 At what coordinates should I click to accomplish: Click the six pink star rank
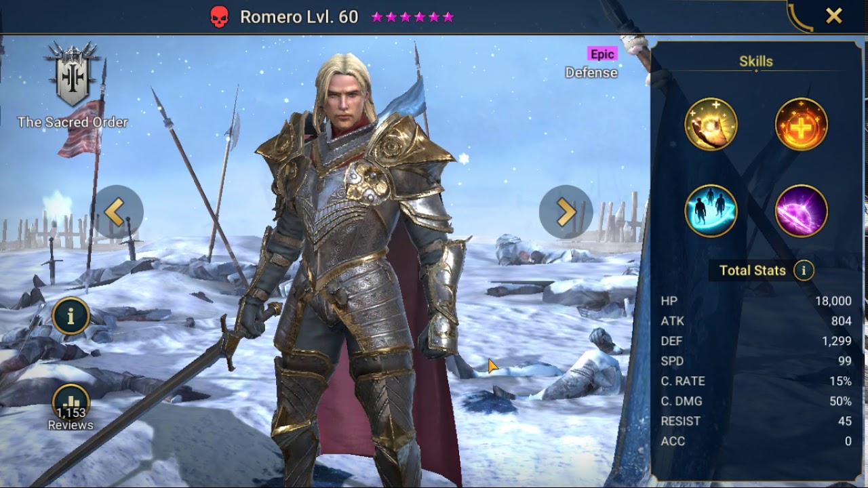pyautogui.click(x=412, y=18)
